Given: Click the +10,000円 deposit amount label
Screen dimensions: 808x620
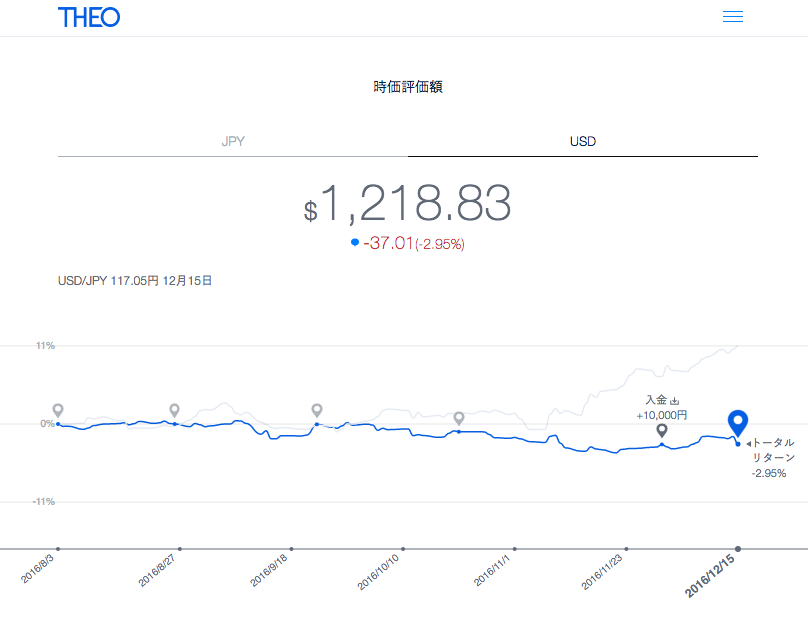Looking at the screenshot, I should [662, 415].
